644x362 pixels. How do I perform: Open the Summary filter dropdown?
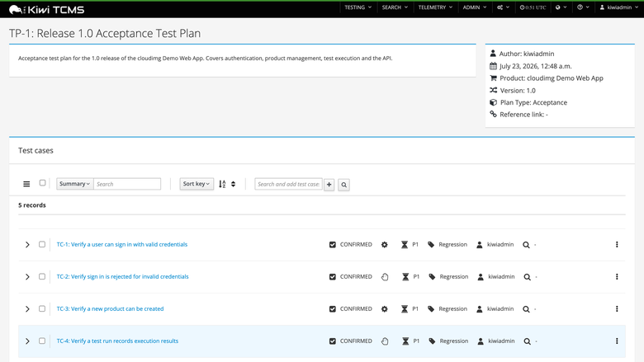[75, 184]
